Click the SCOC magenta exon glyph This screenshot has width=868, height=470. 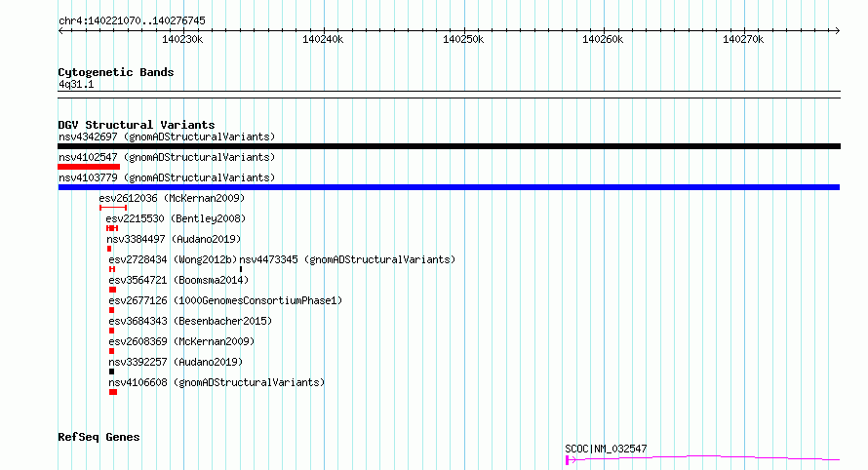point(568,459)
